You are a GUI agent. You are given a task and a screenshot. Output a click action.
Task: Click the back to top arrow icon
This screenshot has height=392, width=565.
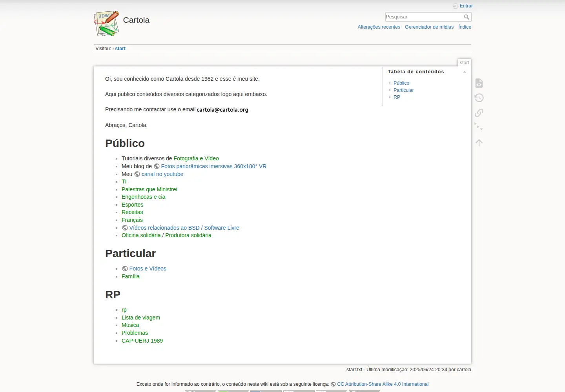coord(479,143)
